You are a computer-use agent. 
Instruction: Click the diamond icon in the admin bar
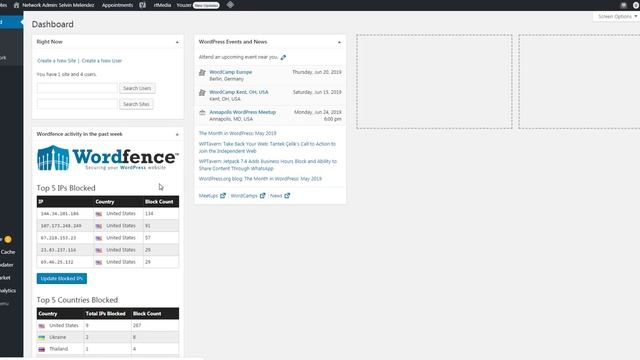[x=230, y=5]
